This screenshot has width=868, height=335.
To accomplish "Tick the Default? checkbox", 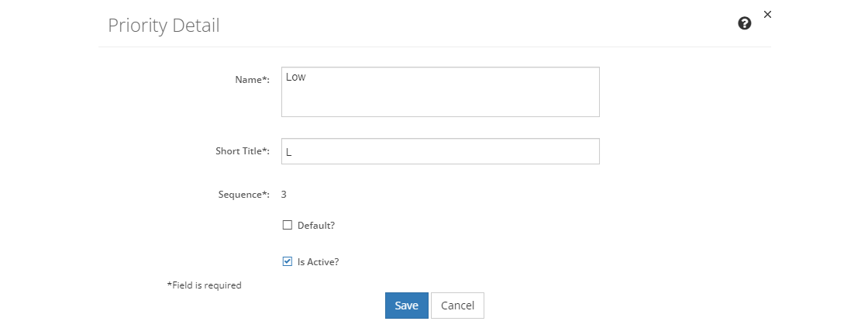I will point(287,226).
